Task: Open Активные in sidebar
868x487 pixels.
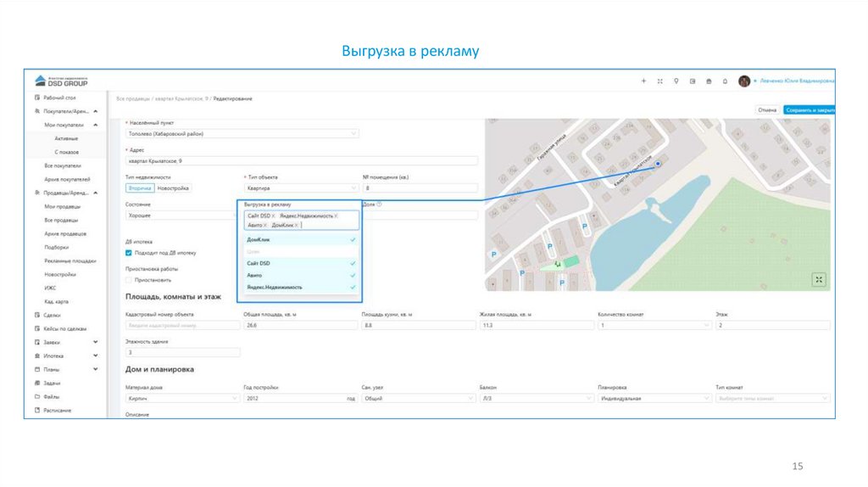Action: tap(66, 138)
